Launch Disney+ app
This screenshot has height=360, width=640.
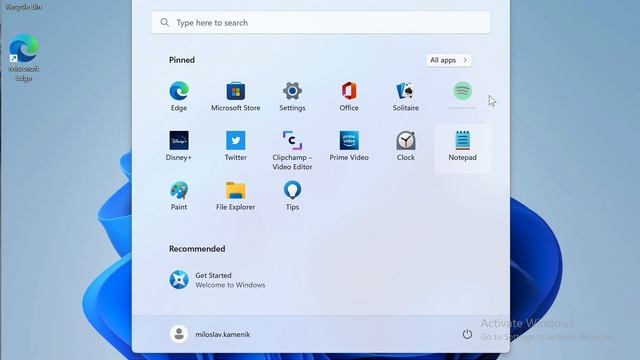(x=179, y=146)
